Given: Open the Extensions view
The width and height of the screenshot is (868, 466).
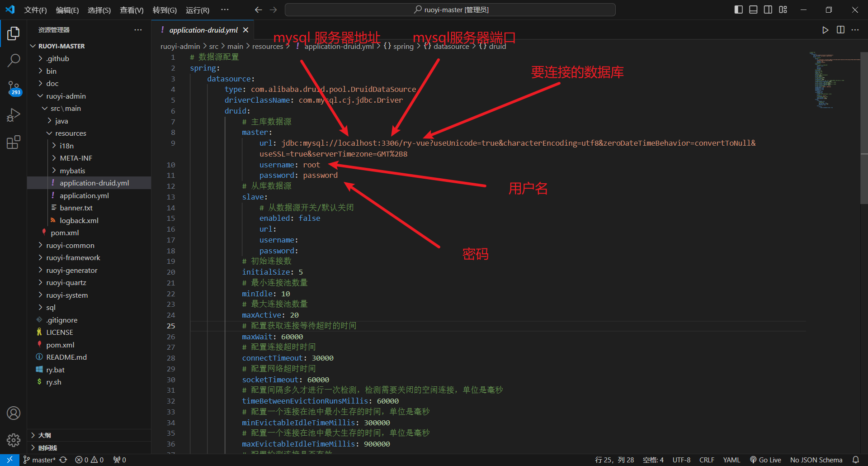Looking at the screenshot, I should (x=14, y=143).
